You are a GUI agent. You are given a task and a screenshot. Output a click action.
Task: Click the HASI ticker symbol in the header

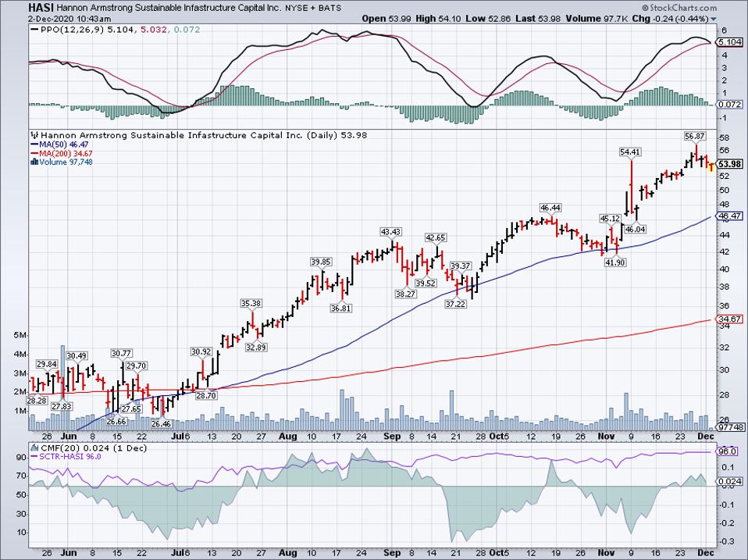pos(41,8)
